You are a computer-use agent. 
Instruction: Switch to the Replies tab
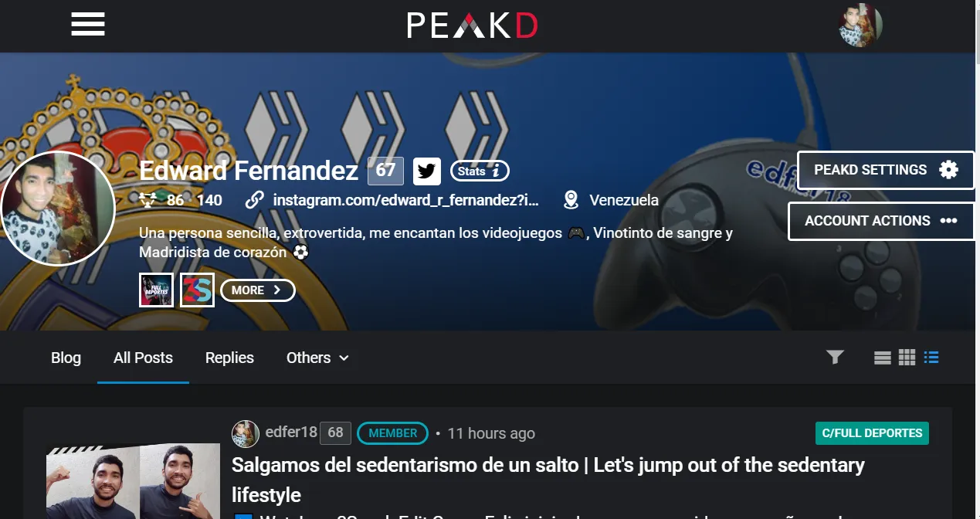pos(229,358)
